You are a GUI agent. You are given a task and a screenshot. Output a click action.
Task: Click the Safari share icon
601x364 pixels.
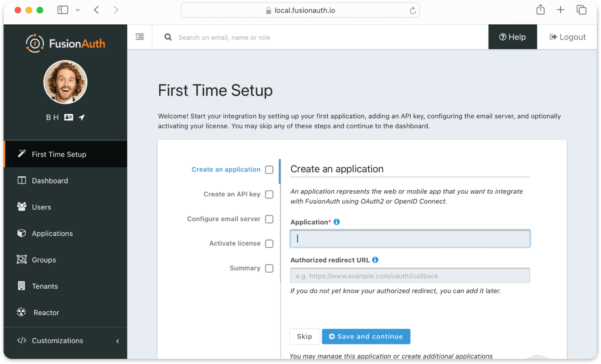540,10
